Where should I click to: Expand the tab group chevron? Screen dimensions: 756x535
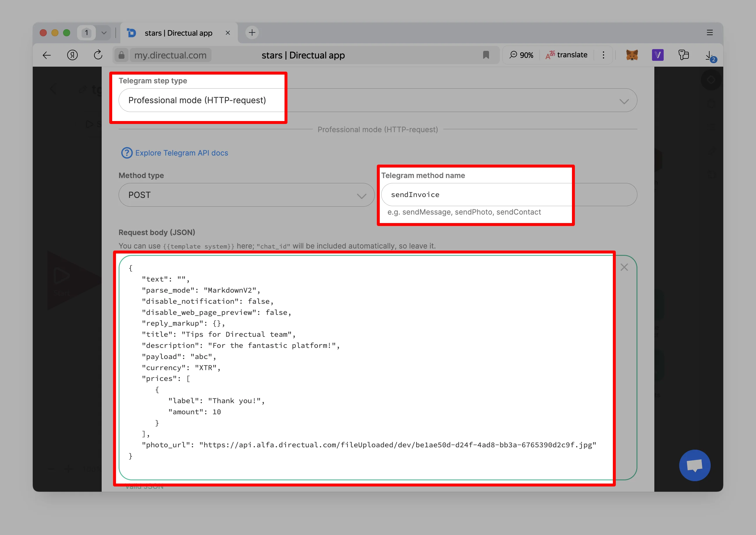[104, 33]
